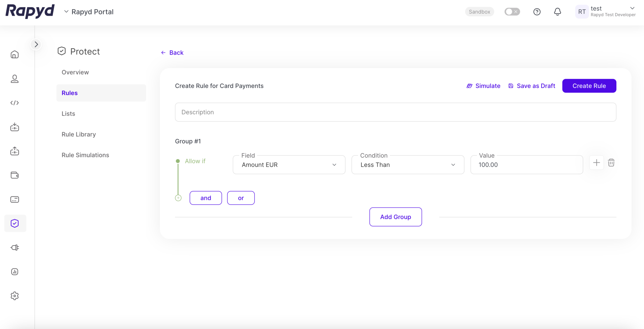Expand the collapsed sidebar with chevron
Image resolution: width=644 pixels, height=329 pixels.
click(36, 44)
